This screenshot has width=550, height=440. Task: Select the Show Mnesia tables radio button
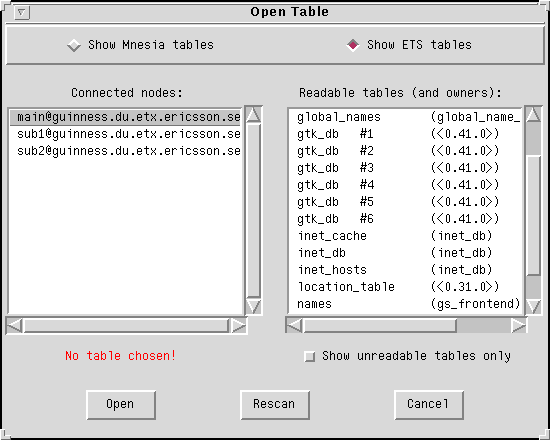tap(140, 45)
